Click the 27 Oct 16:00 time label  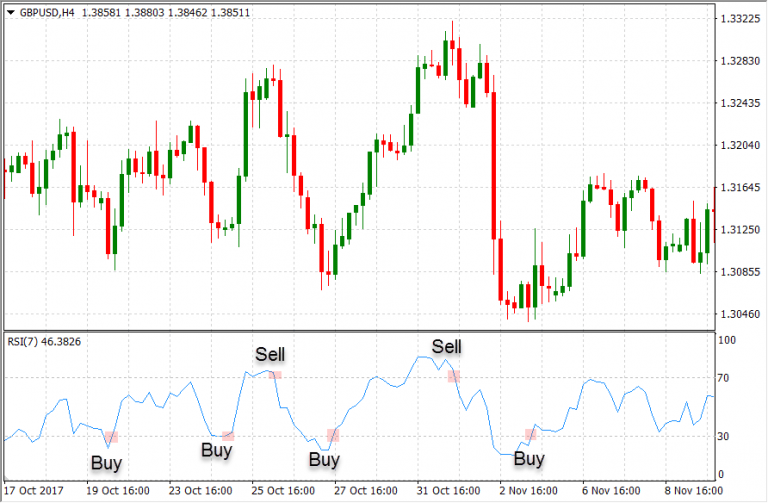coord(366,490)
